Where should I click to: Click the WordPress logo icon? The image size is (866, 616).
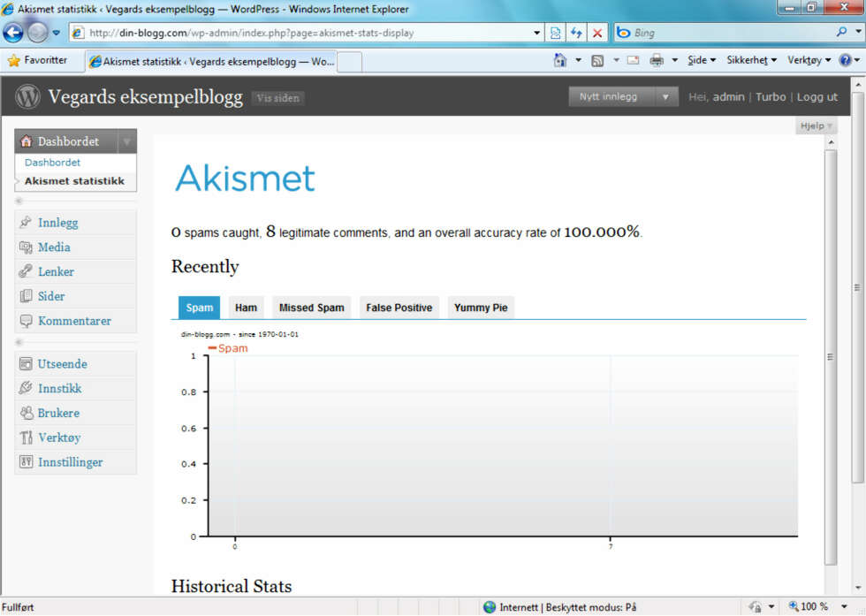(27, 96)
